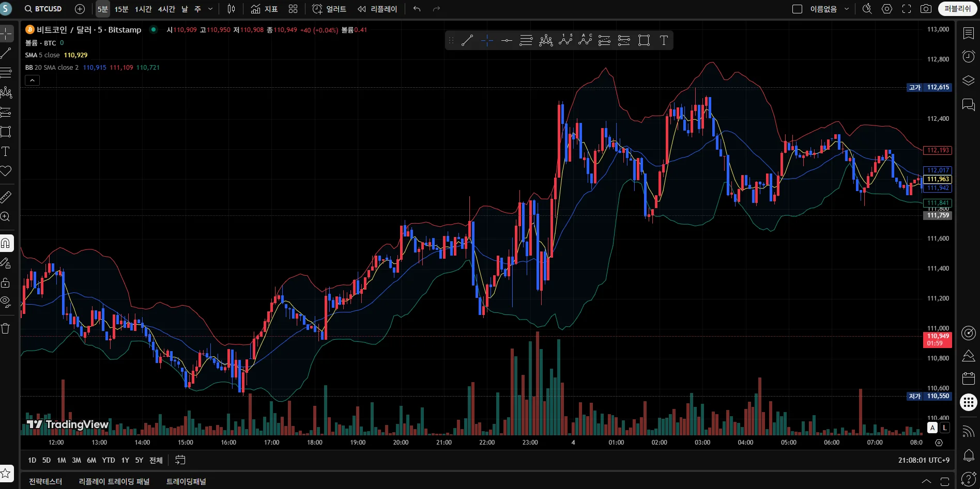
Task: Enter fullscreen mode
Action: tap(907, 9)
